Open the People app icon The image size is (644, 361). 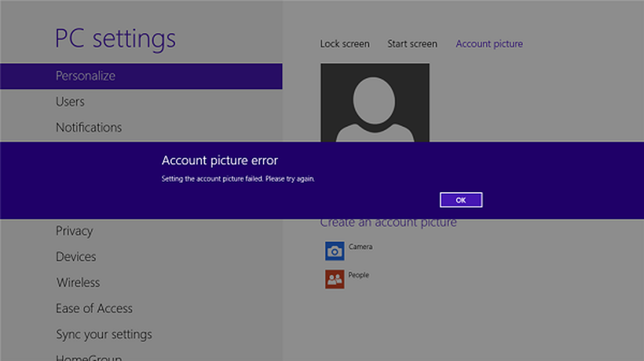335,279
